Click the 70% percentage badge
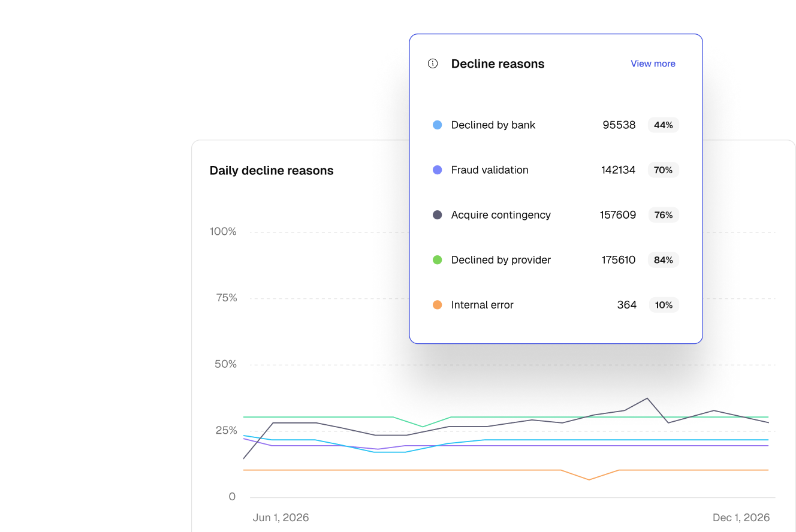796x532 pixels. 664,170
